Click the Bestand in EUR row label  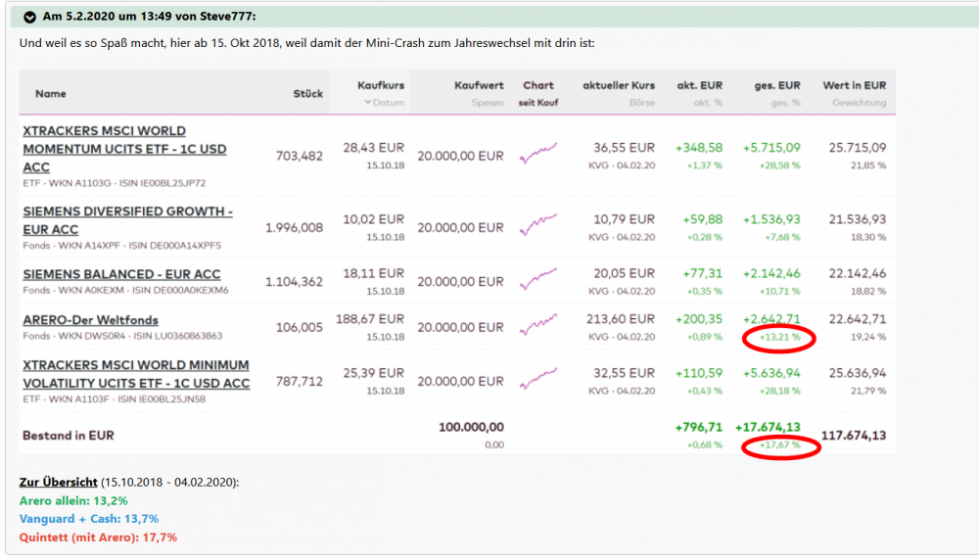[69, 436]
